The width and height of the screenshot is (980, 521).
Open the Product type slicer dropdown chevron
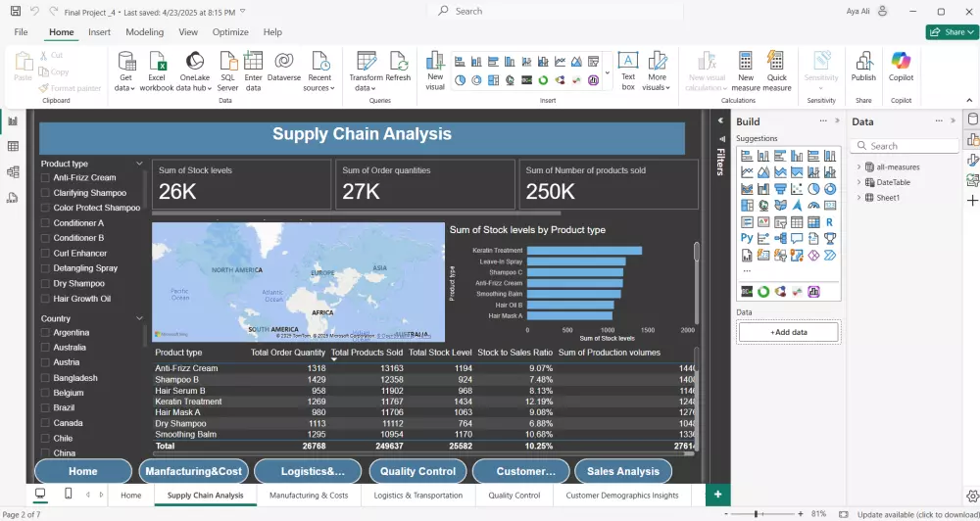pos(139,164)
